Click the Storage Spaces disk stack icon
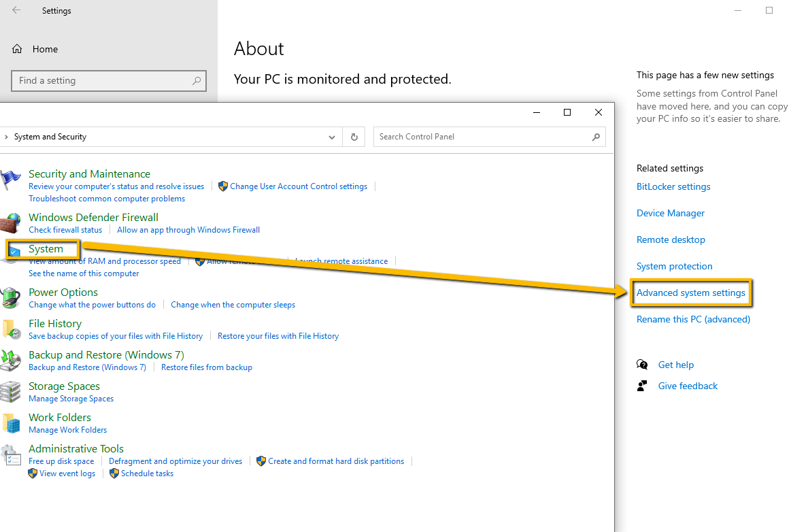The width and height of the screenshot is (791, 532). (x=11, y=392)
